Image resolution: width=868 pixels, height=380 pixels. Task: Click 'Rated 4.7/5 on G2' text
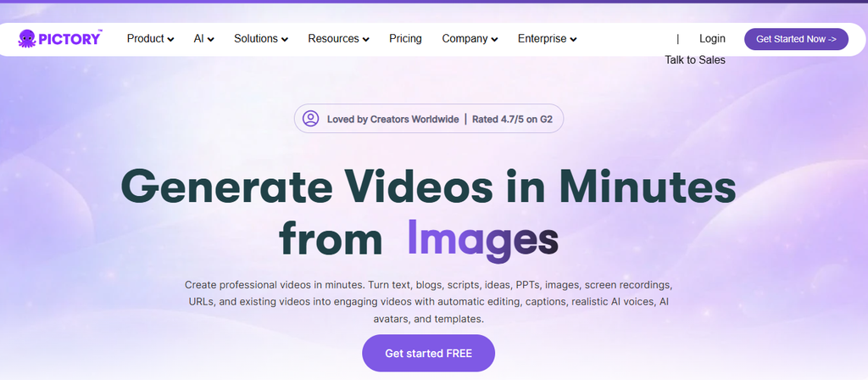point(512,119)
